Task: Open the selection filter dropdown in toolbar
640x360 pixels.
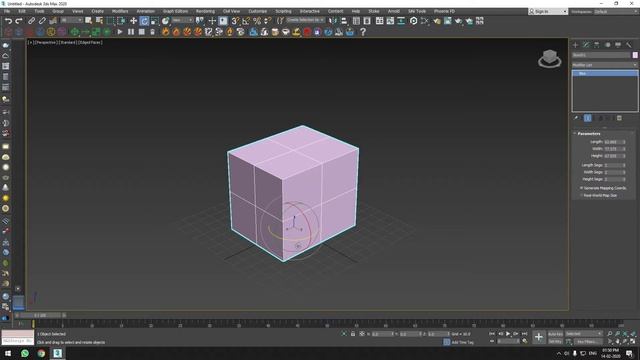Action: tap(71, 20)
